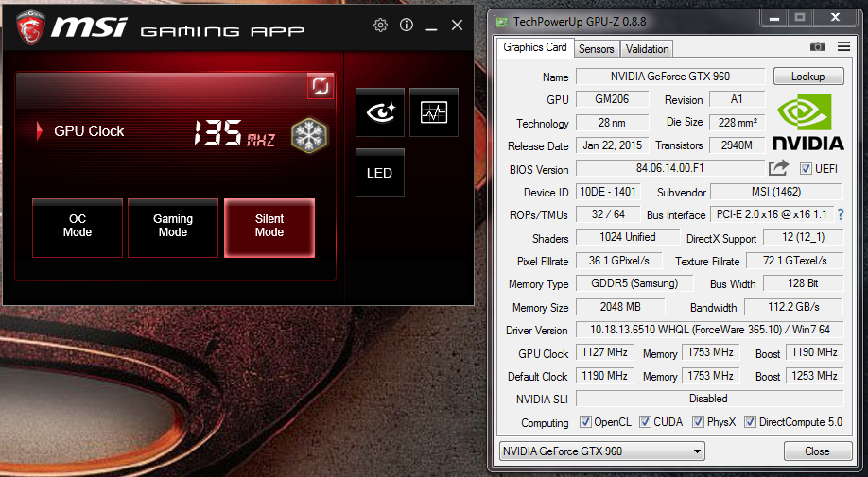Minimize the MSI Gaming App window
Screen dimensions: 868x477
[432, 26]
